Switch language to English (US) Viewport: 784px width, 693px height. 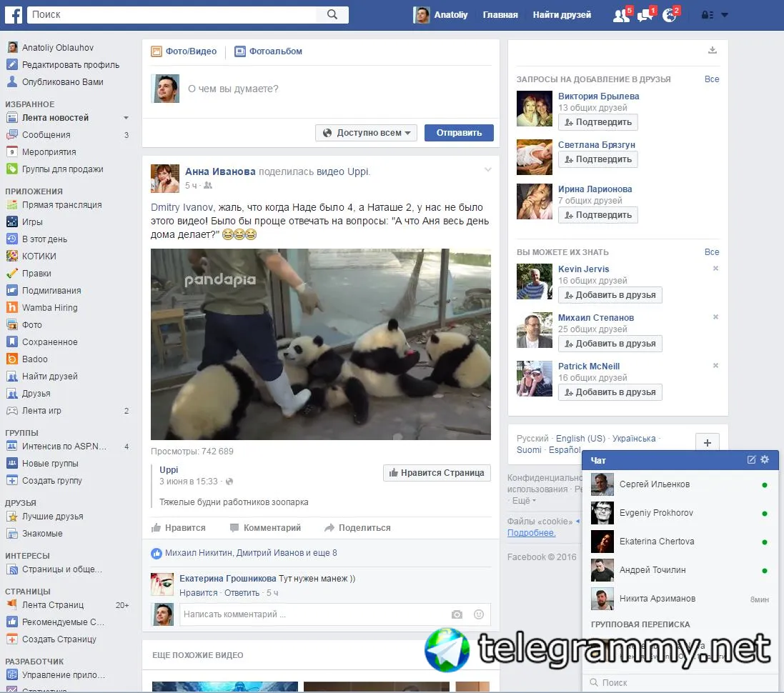(580, 439)
